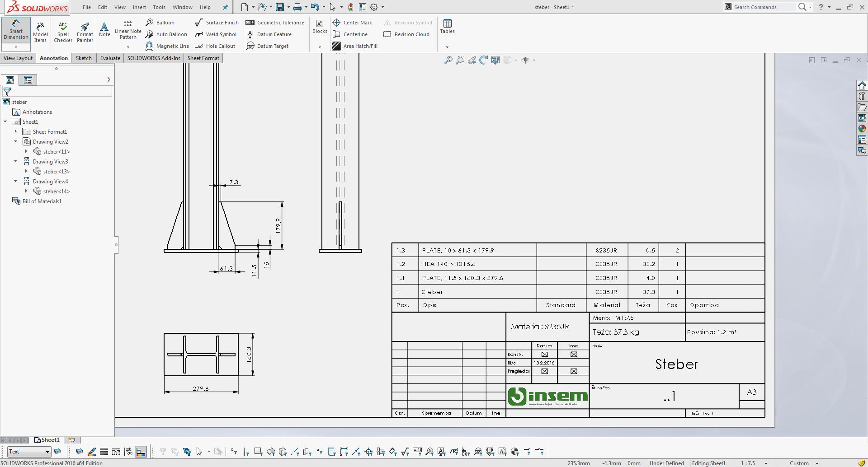Viewport: 868px width, 467px height.
Task: Switch to the PropertyManager panel tab
Action: click(28, 80)
